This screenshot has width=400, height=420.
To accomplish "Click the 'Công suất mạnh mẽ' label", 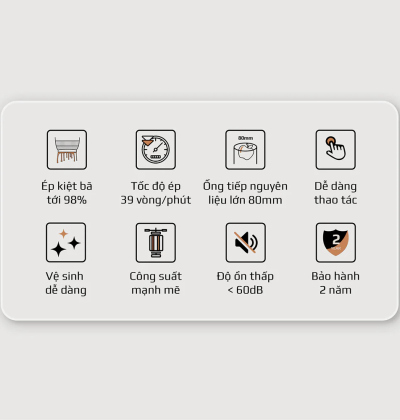I will pos(156,283).
